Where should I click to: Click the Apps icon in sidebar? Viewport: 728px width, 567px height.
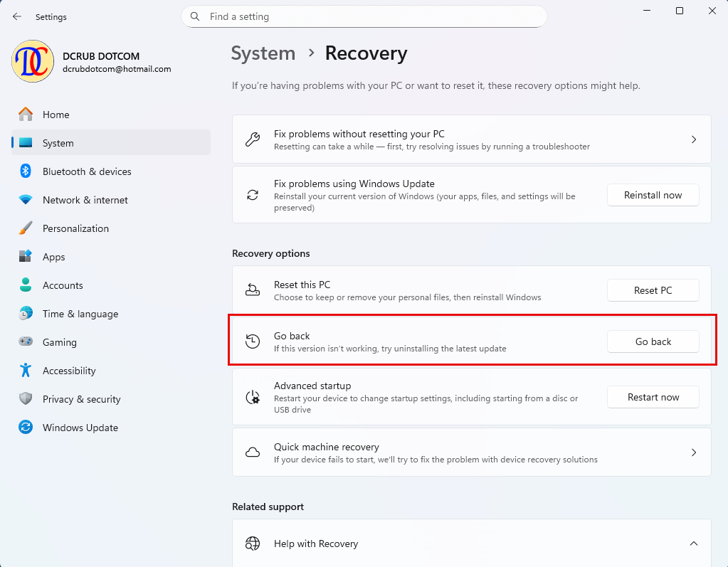click(26, 256)
